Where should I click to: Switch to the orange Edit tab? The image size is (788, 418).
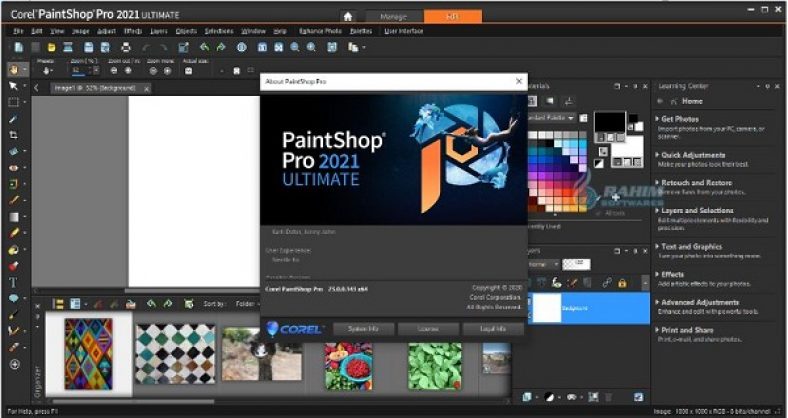[x=453, y=17]
